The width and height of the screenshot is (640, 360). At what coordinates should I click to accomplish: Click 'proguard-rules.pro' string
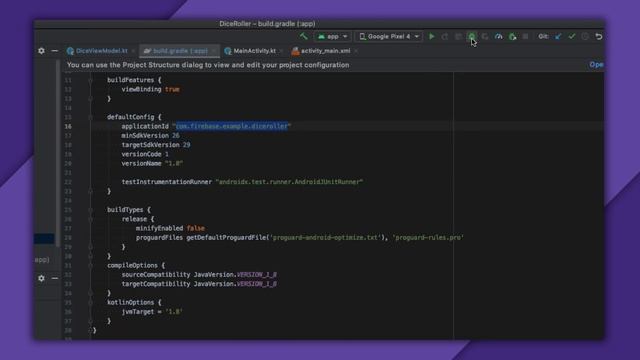(x=428, y=238)
